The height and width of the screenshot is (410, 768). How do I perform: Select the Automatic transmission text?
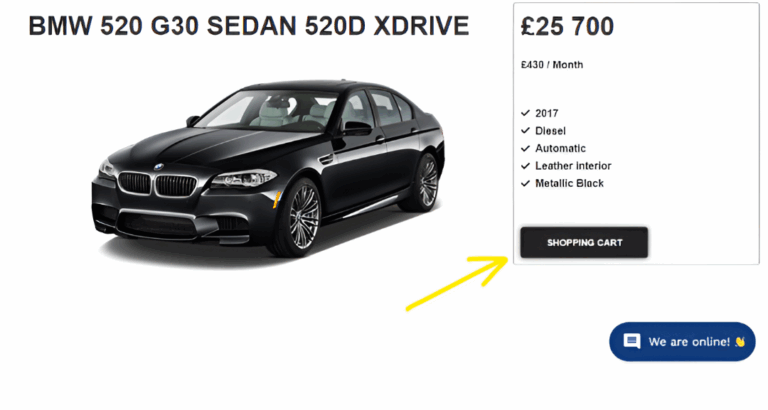point(560,148)
